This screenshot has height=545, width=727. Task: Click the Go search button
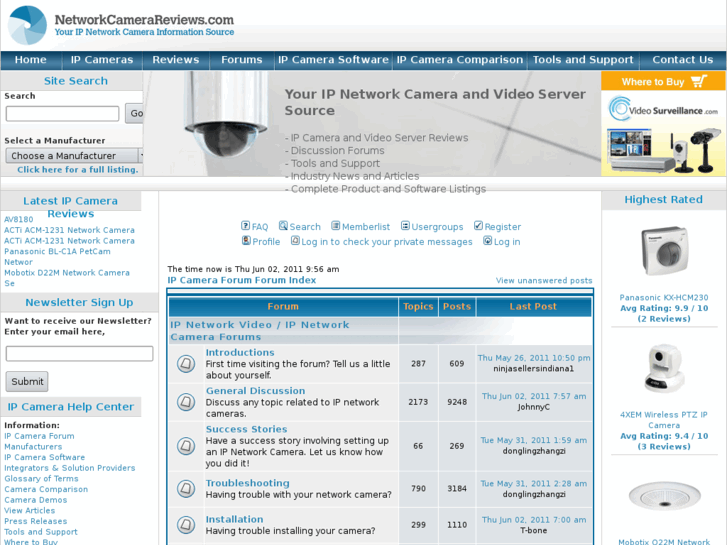pyautogui.click(x=134, y=114)
